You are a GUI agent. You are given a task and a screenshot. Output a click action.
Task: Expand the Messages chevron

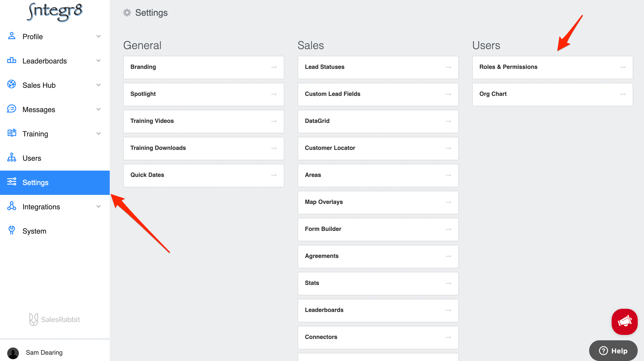point(98,109)
